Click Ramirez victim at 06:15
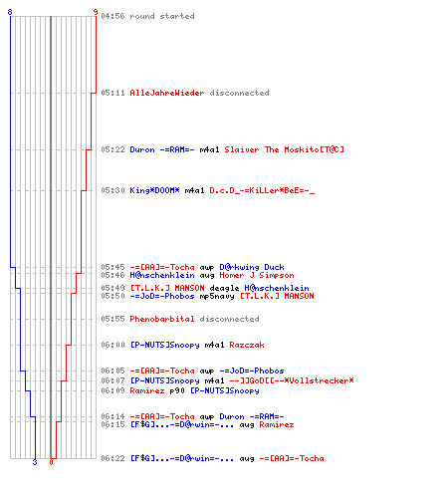448x498 pixels. tap(277, 424)
